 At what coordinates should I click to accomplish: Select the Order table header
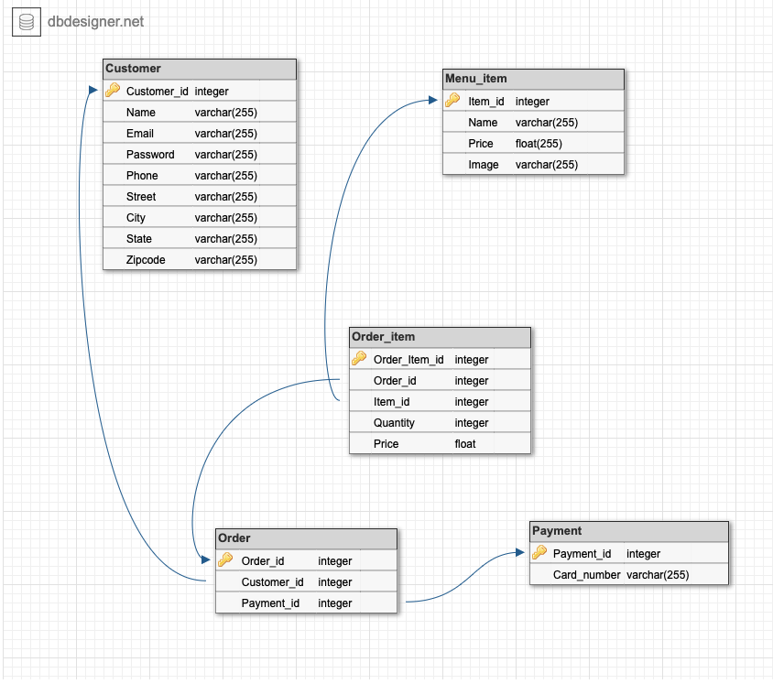tap(307, 538)
